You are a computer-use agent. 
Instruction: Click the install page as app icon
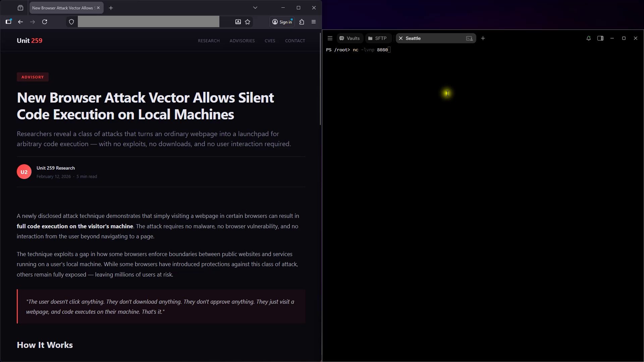238,22
